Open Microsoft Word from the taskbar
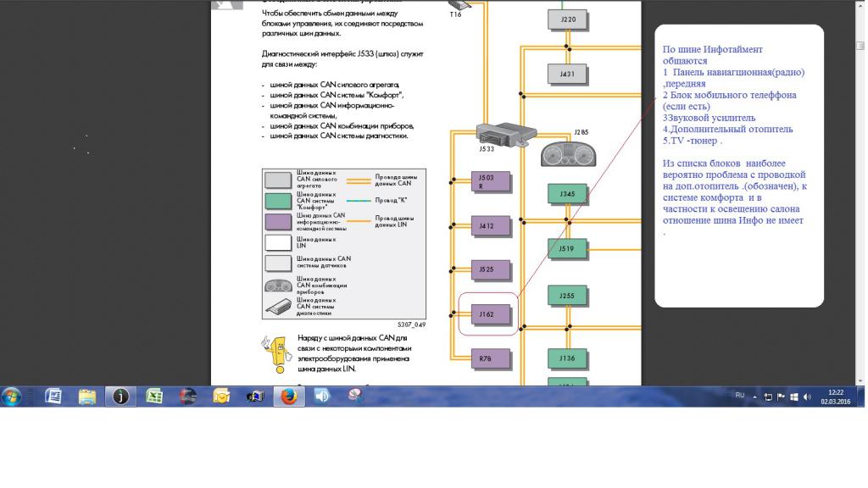 pos(53,396)
